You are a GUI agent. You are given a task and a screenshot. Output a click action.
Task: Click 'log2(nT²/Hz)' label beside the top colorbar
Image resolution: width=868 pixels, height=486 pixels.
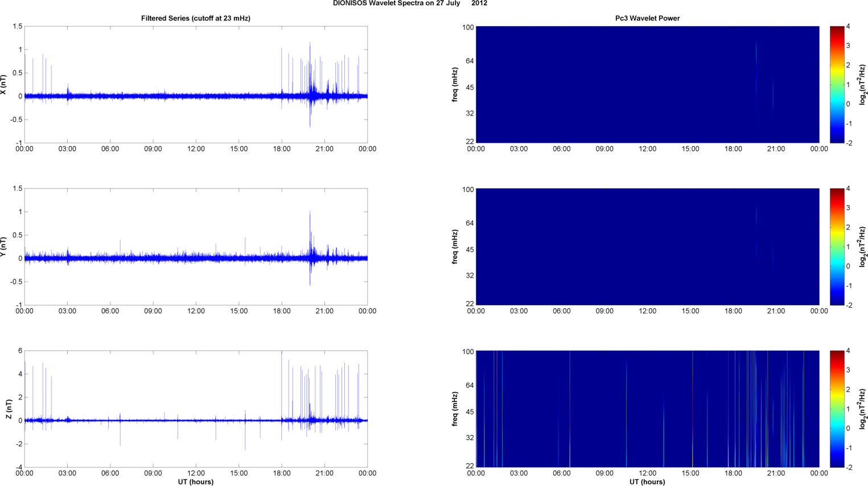tap(863, 85)
